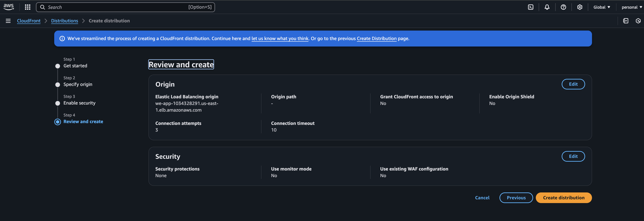Viewport: 644px width, 221px height.
Task: Click the Enable Origin Shield label
Action: tap(511, 97)
